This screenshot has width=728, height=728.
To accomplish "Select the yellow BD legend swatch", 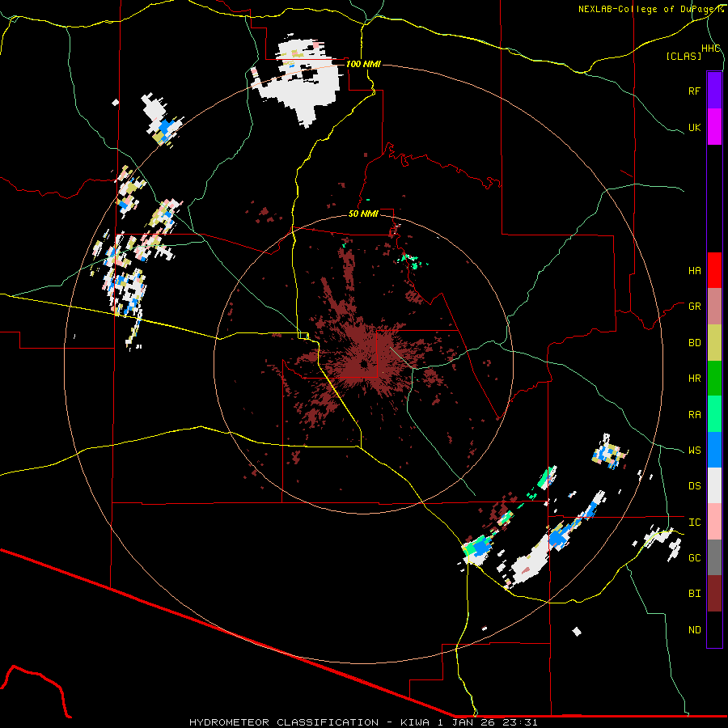I will click(714, 342).
